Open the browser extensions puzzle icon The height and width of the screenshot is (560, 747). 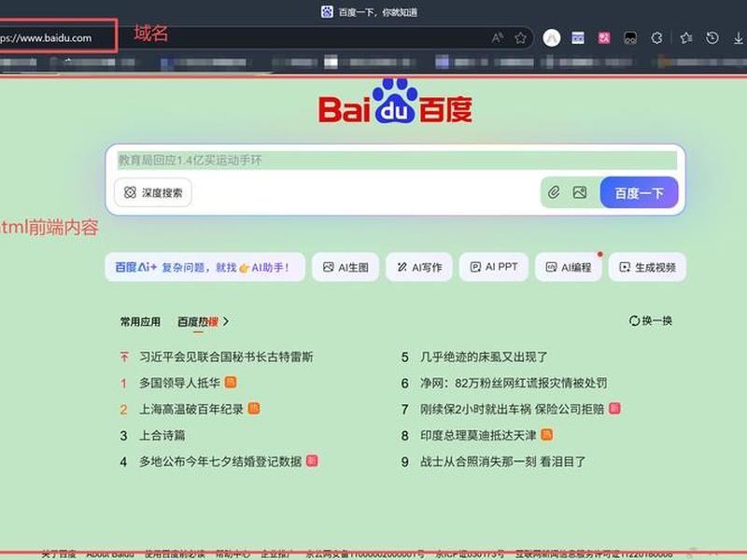[x=656, y=38]
